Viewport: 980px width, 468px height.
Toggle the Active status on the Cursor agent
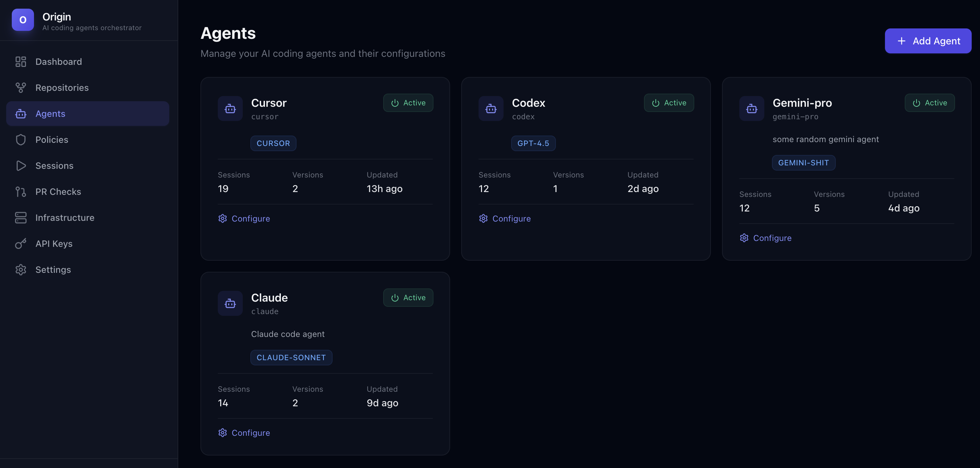pyautogui.click(x=408, y=103)
